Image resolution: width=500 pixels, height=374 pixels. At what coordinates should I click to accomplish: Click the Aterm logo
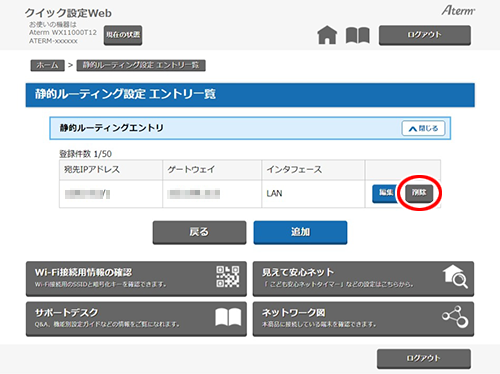click(x=458, y=11)
